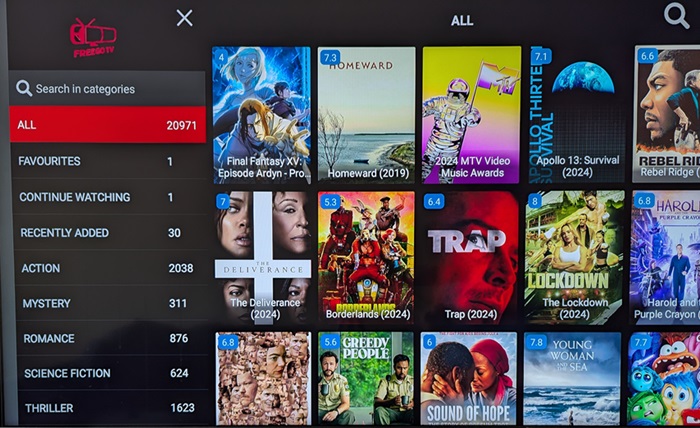Click the 7.1 rating badge on Apollo 13

click(541, 57)
